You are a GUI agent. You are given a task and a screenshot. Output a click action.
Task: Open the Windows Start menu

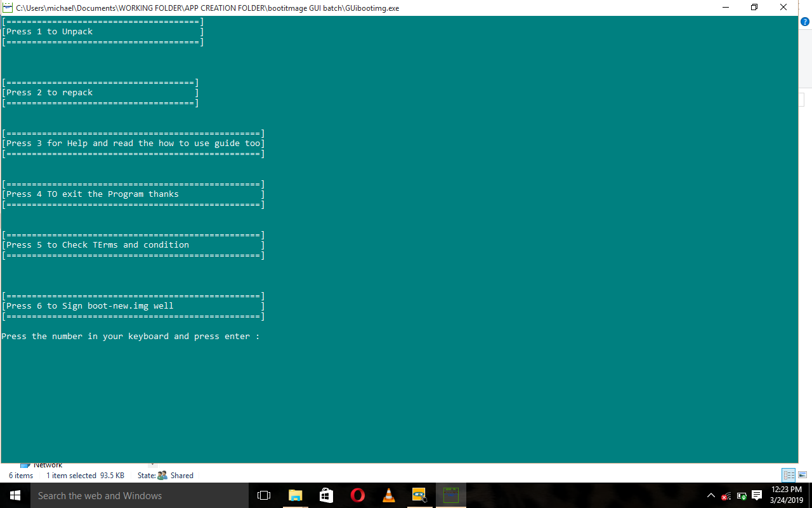(x=15, y=495)
